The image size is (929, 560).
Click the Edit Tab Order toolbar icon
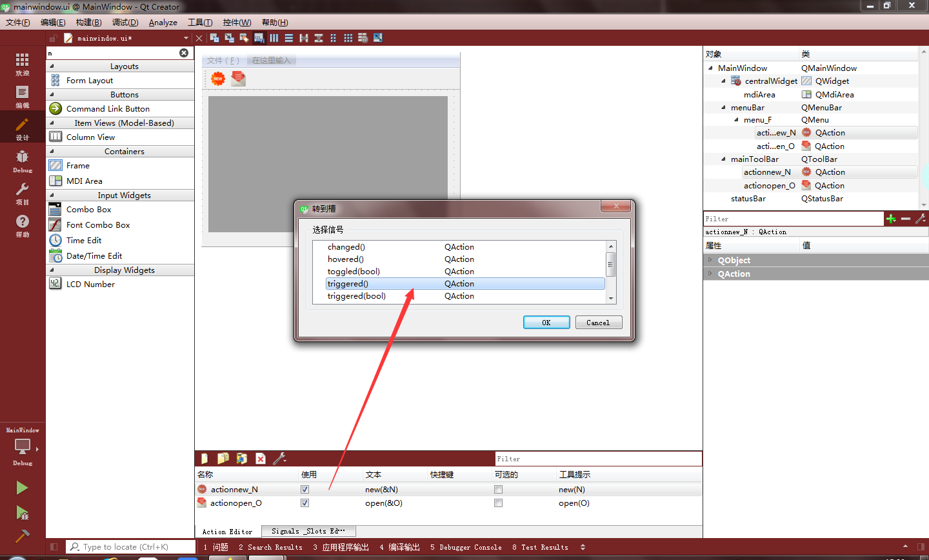(259, 37)
